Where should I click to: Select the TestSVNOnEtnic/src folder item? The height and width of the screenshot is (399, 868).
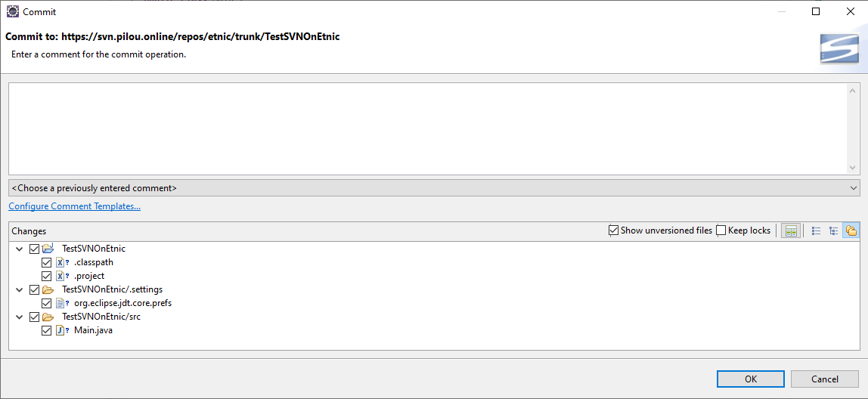point(101,317)
